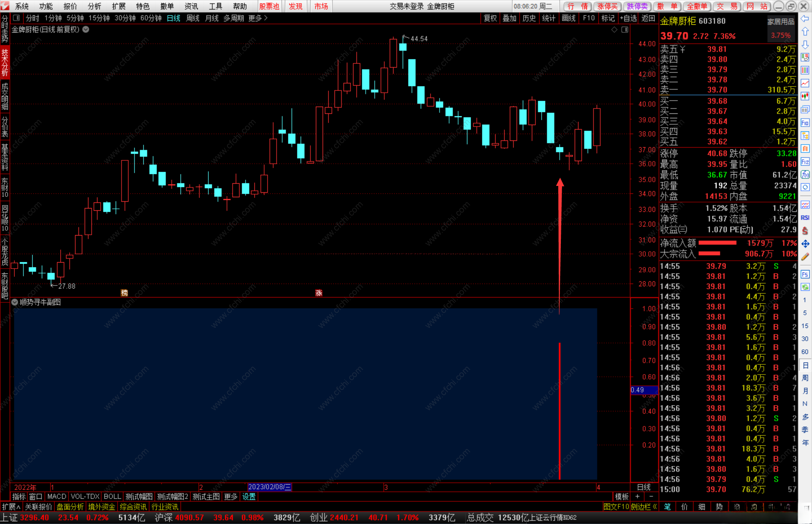Click the blue four-way move arrows icon

click(x=805, y=244)
